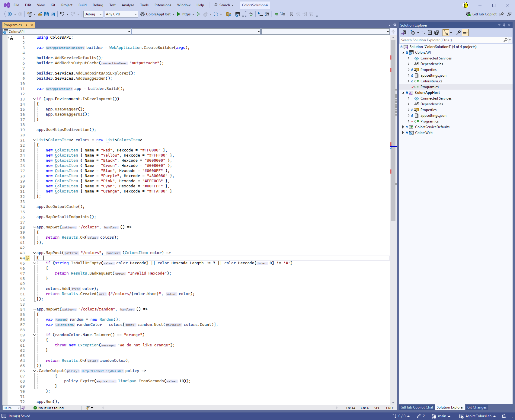
Task: Collapse the ColorsAPI project node
Action: pyautogui.click(x=403, y=52)
